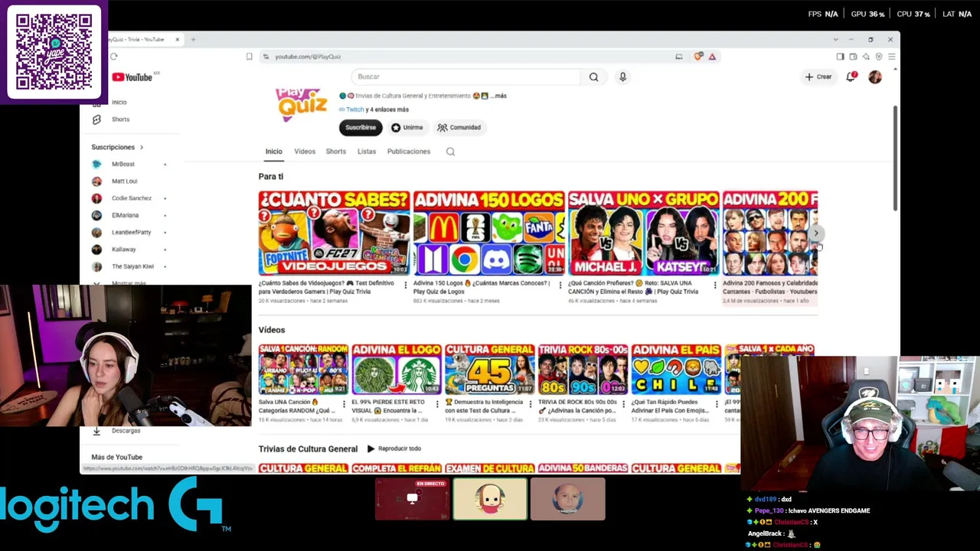This screenshot has width=980, height=551.
Task: Activate voice search microphone
Action: point(622,77)
